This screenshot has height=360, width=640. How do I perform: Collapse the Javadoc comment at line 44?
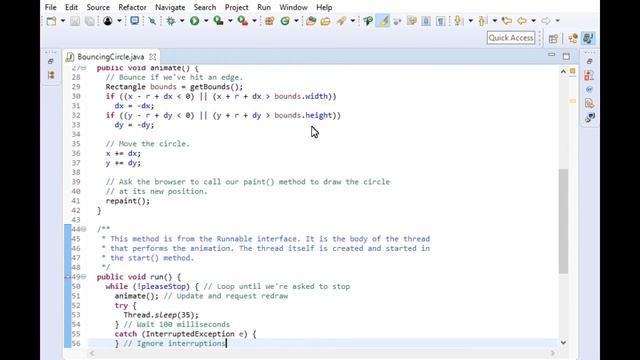pos(84,229)
